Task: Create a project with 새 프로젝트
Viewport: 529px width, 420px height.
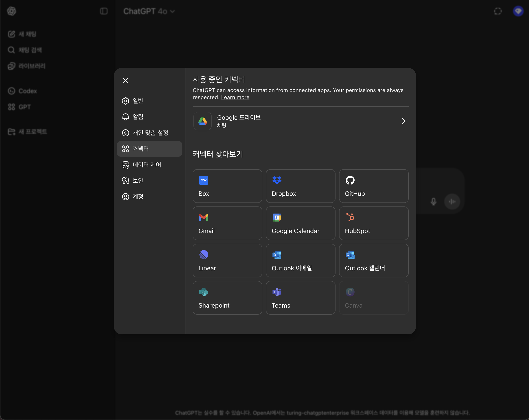Action: [27, 132]
